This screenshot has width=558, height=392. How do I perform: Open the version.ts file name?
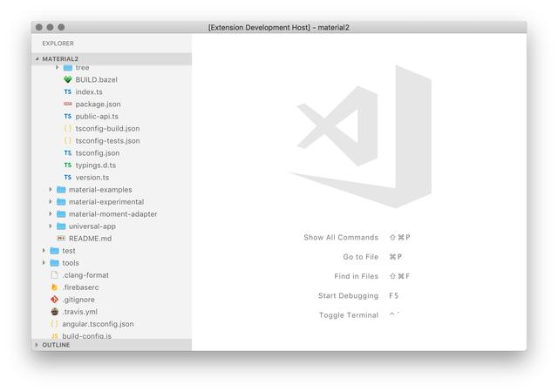coord(92,177)
